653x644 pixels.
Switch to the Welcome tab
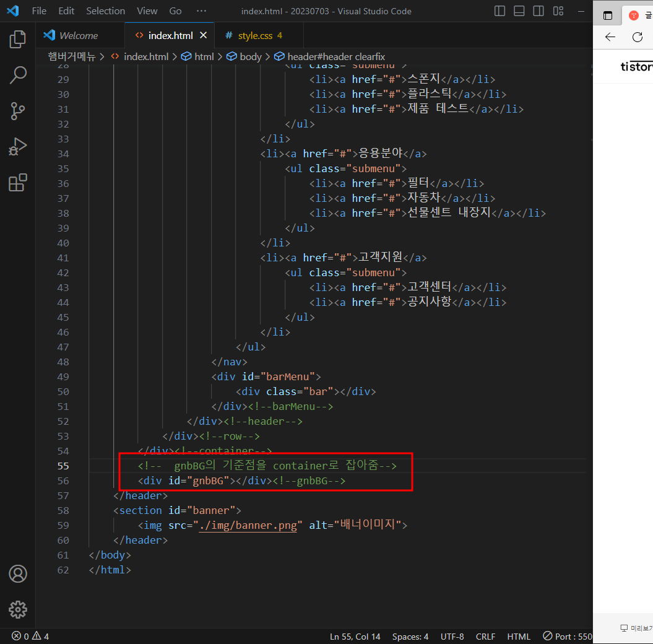click(x=79, y=35)
